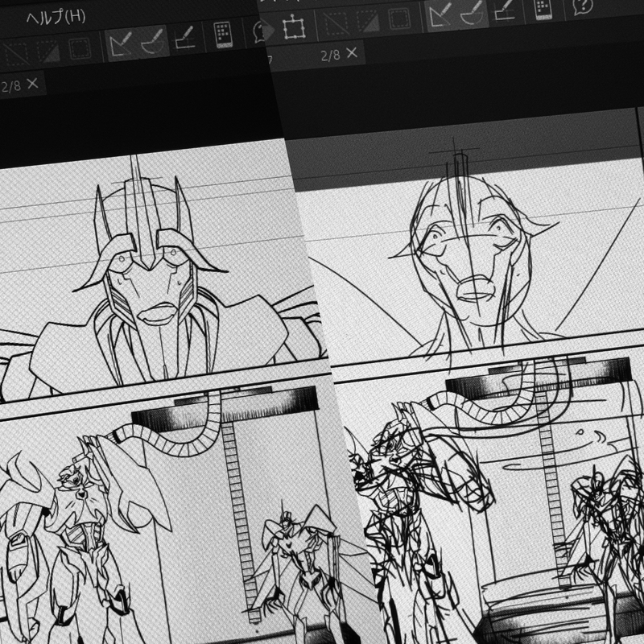The image size is (644, 644).
Task: Toggle Snap to ruler in left window
Action: coord(120,43)
